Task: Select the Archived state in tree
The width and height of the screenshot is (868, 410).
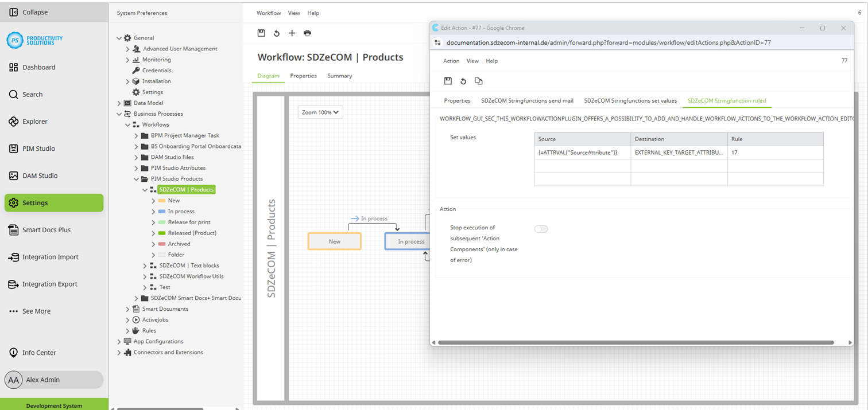Action: 179,244
